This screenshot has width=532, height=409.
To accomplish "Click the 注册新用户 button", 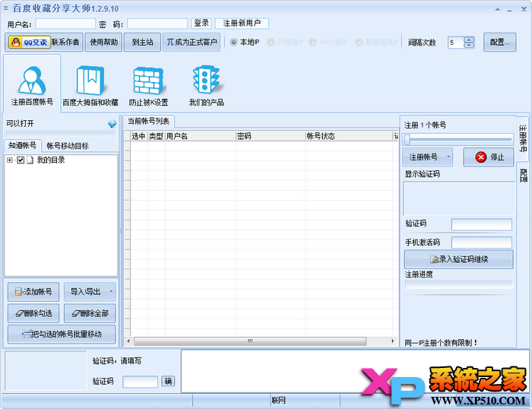I will [242, 23].
